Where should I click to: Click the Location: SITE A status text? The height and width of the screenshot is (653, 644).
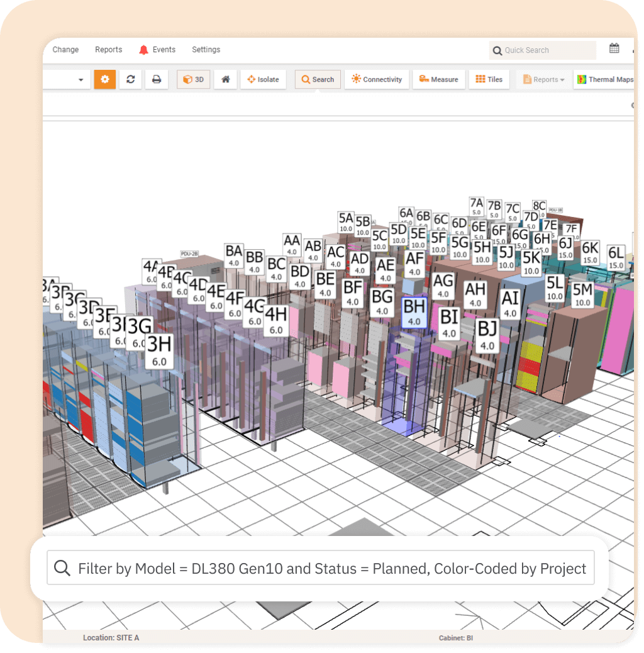point(111,638)
